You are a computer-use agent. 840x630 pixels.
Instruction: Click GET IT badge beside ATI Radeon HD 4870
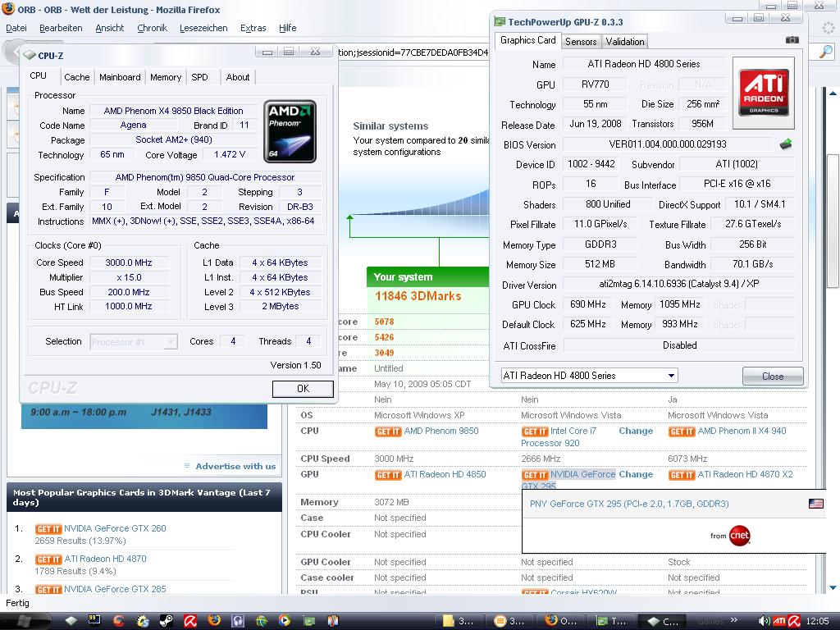click(x=48, y=559)
